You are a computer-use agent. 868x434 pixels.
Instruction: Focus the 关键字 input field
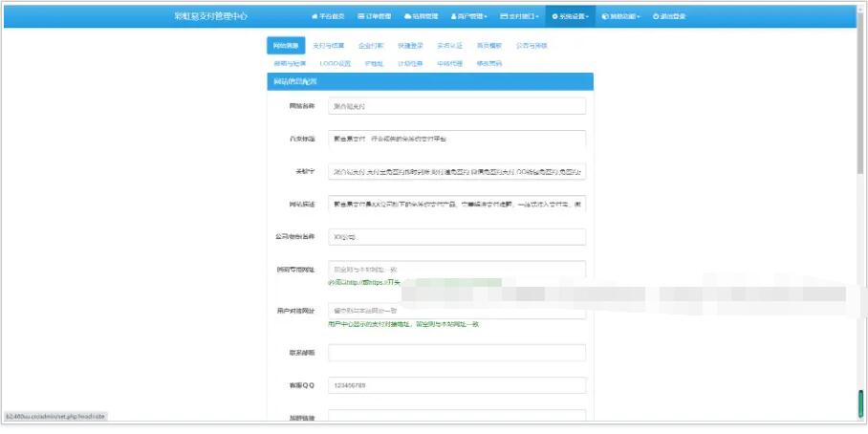coord(457,171)
